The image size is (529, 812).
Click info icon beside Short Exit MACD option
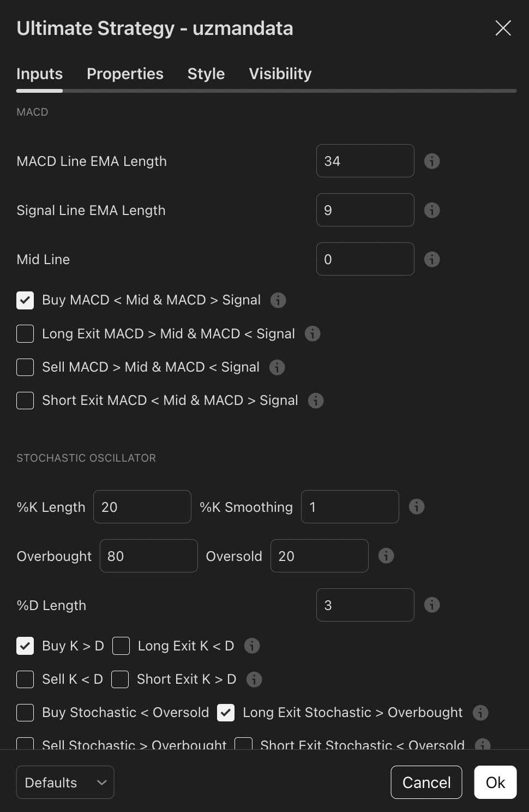[x=316, y=401]
